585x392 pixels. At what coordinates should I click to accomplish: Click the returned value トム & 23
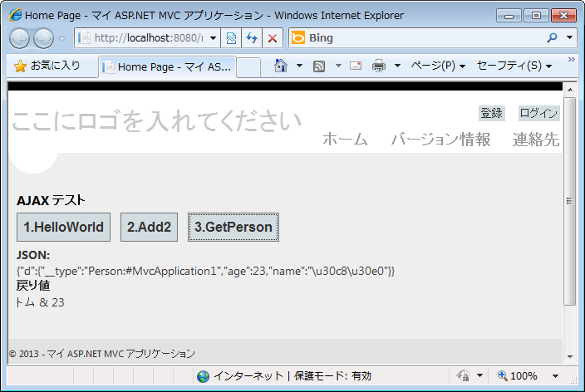(x=40, y=302)
